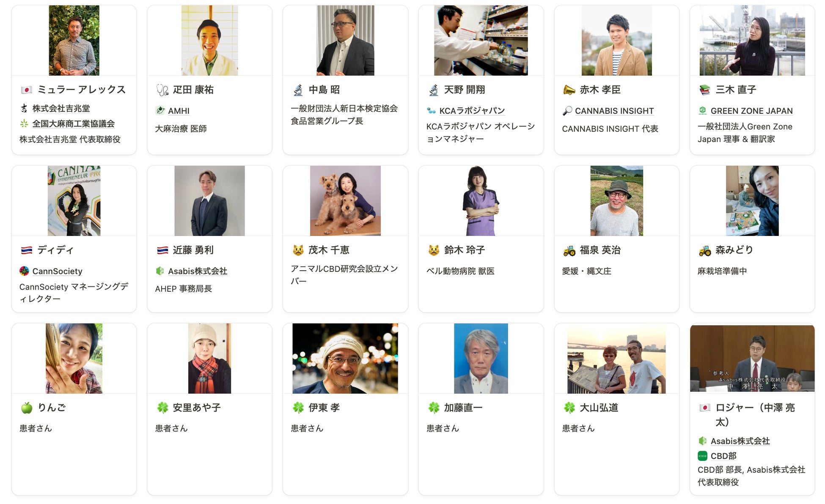
Task: Open the KCAラボジャパン link
Action: [x=472, y=111]
